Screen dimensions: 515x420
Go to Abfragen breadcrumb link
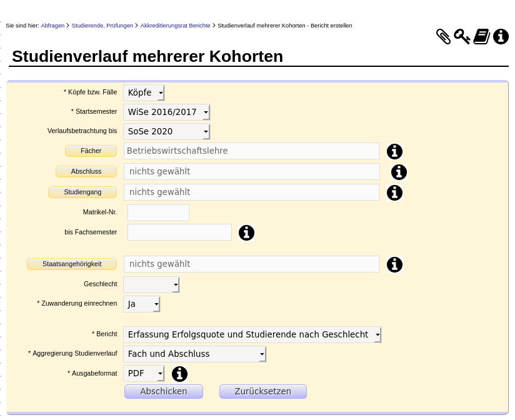pos(52,26)
